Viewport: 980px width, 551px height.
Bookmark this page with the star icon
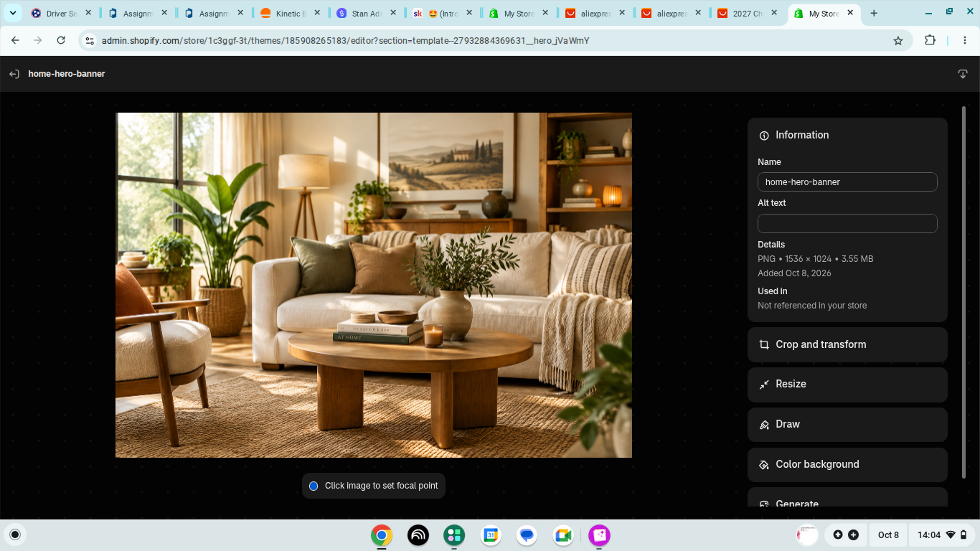click(x=898, y=41)
